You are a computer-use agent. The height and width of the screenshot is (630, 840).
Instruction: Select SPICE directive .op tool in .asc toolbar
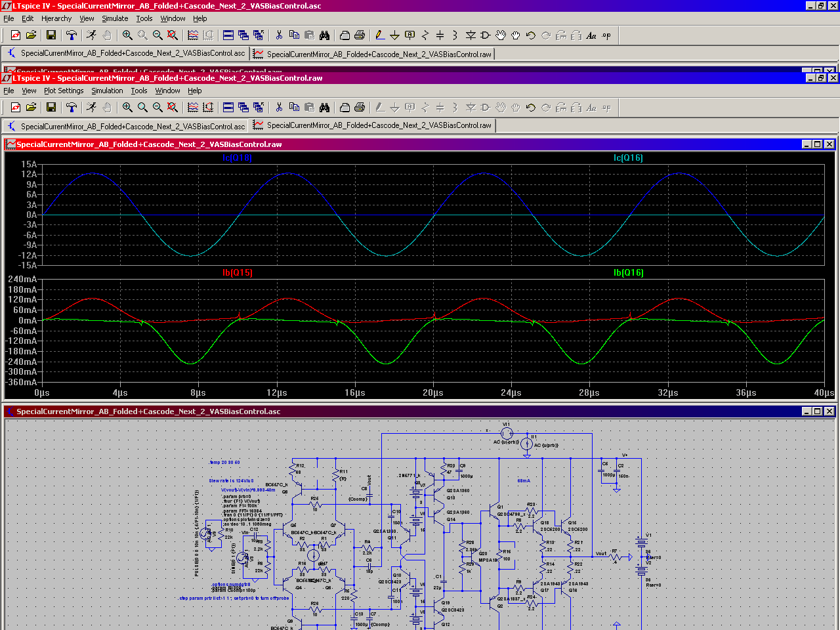coord(606,35)
